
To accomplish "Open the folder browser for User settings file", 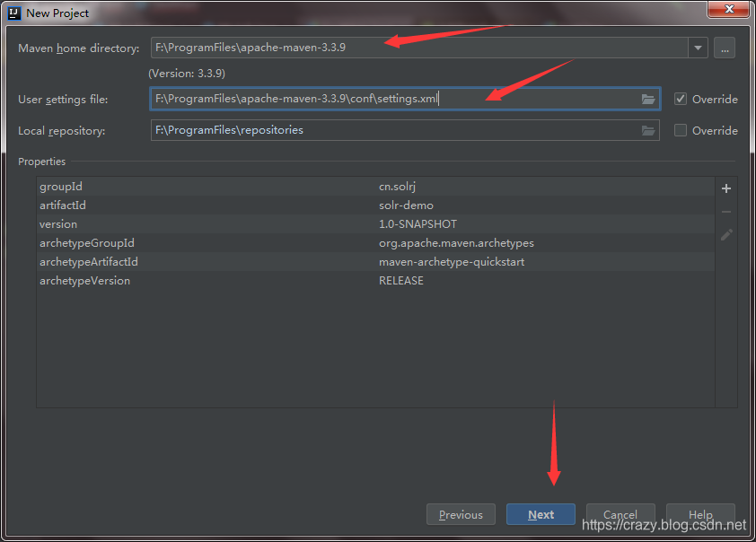I will 648,99.
